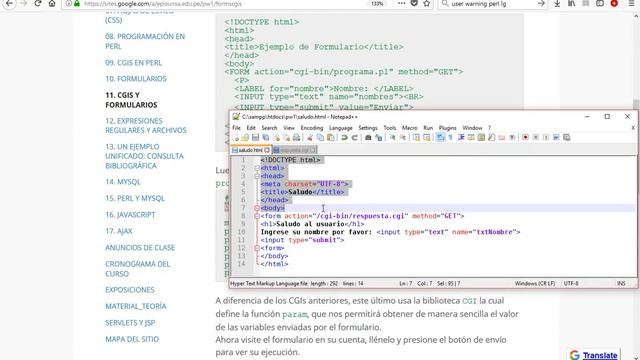
Task: Click the Print icon in Notepad++ toolbar
Action: (x=297, y=138)
